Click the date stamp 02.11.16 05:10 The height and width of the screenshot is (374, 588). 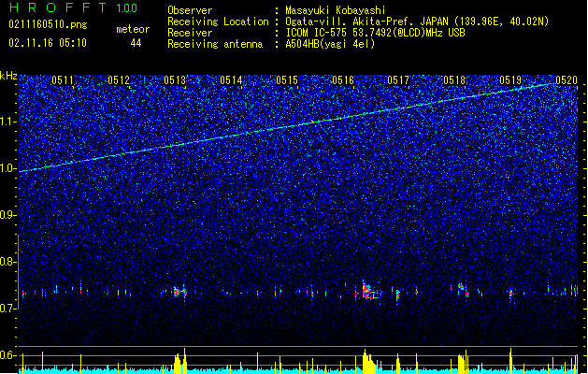[48, 43]
